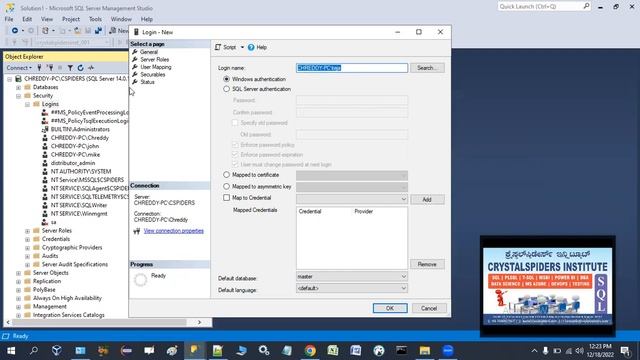Expand the Databases node
Viewport: 640px width, 360px height.
18,87
